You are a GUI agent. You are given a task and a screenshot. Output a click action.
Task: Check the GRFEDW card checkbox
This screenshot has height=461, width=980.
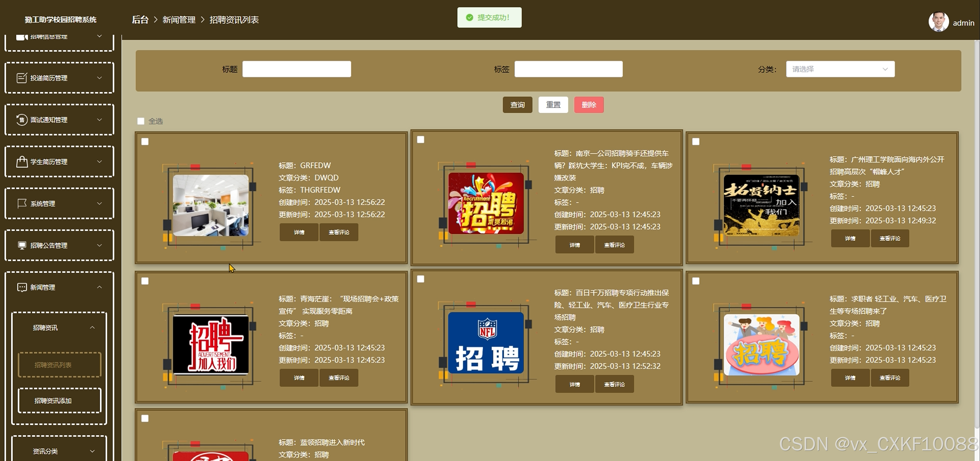[x=145, y=142]
